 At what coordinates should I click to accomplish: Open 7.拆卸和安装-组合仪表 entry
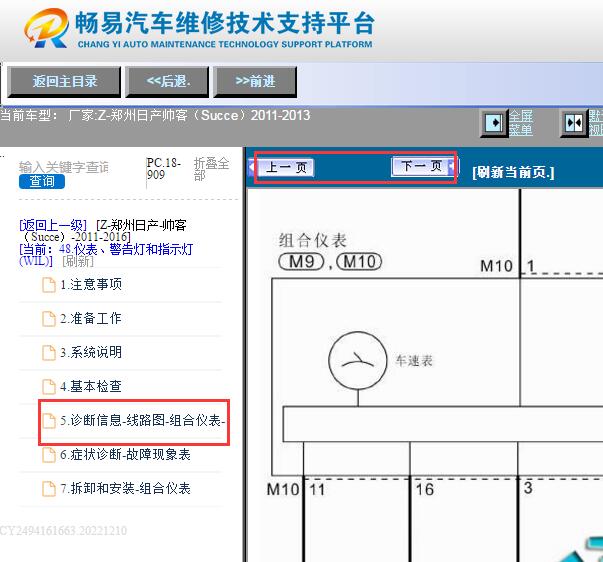[x=125, y=488]
